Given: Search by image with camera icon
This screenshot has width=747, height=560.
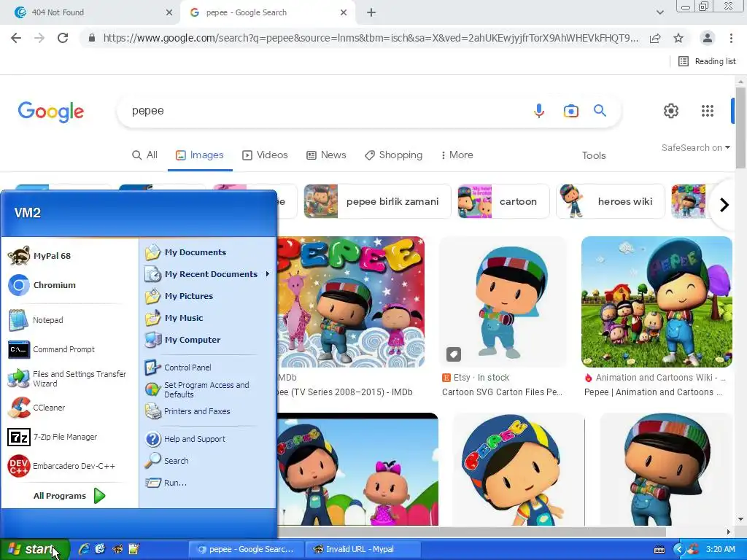Looking at the screenshot, I should pyautogui.click(x=570, y=111).
